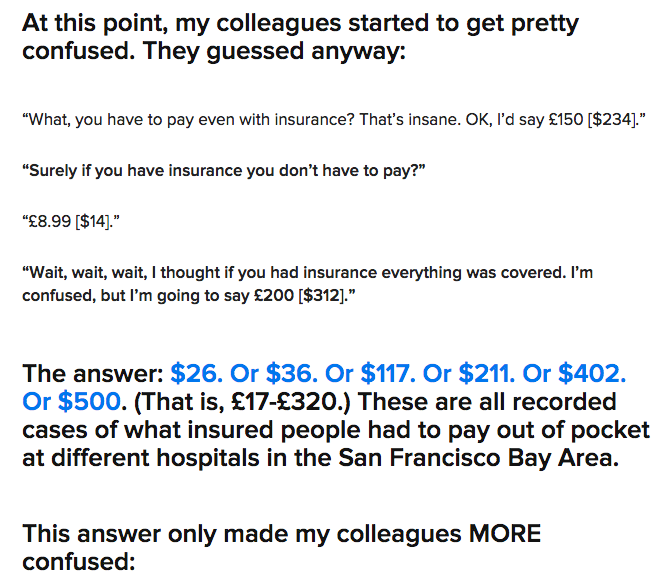Viewport: 664px width, 582px height.
Task: Click the words "The answer:"
Action: tap(93, 374)
